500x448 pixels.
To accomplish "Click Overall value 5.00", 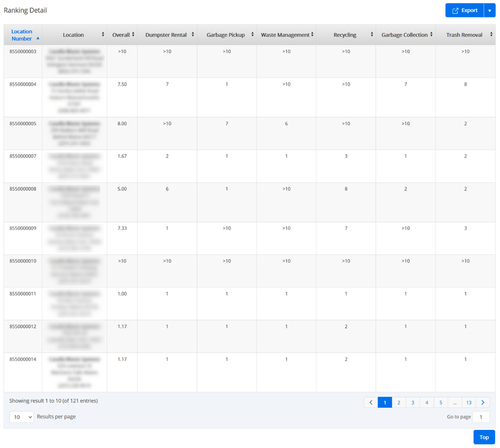I will click(x=122, y=189).
